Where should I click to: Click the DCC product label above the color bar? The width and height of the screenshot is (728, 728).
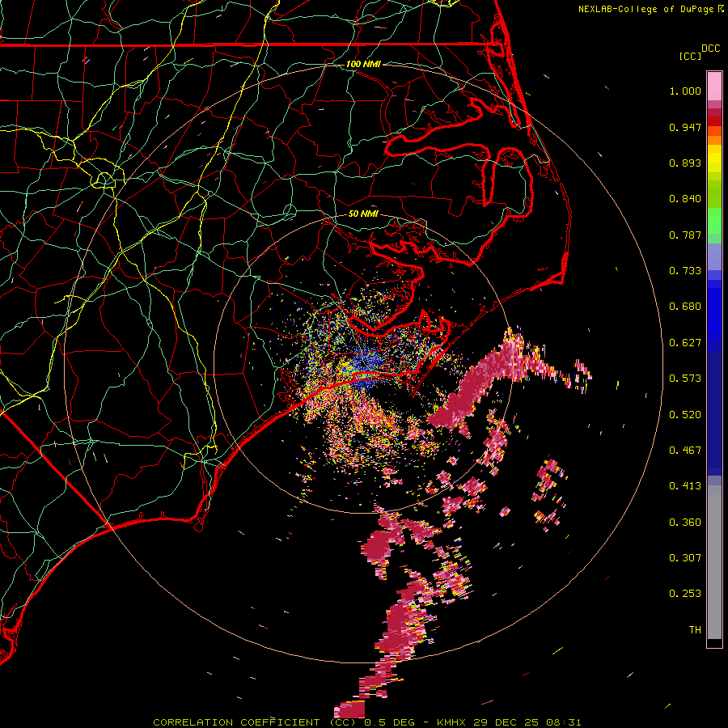[x=710, y=49]
